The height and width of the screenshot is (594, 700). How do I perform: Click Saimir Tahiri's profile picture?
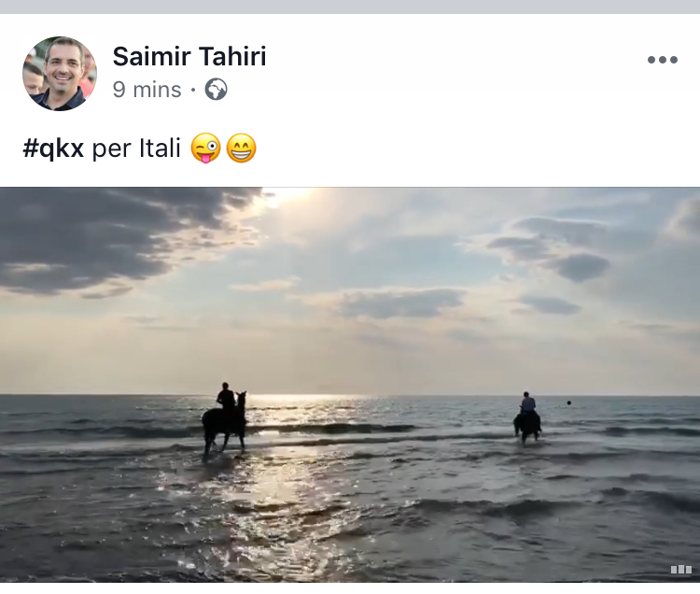(x=60, y=74)
